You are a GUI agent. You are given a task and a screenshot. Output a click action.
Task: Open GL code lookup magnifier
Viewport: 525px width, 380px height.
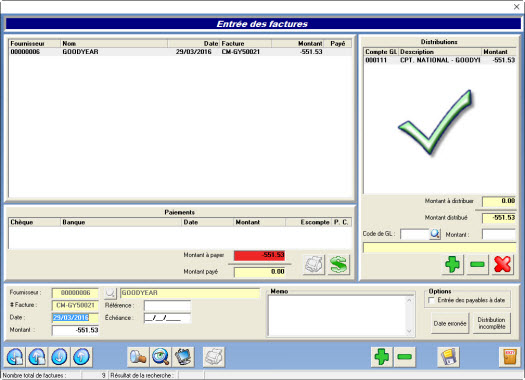click(435, 234)
